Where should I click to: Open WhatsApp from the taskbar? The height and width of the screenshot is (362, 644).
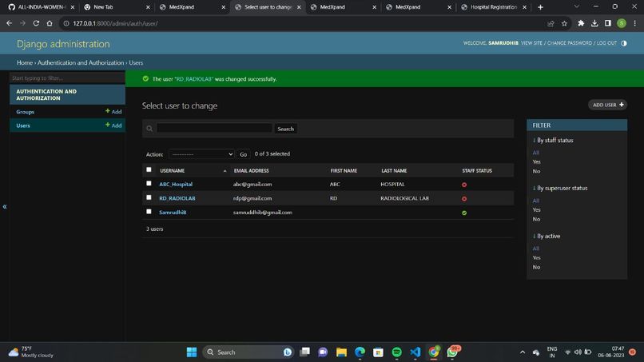(453, 352)
